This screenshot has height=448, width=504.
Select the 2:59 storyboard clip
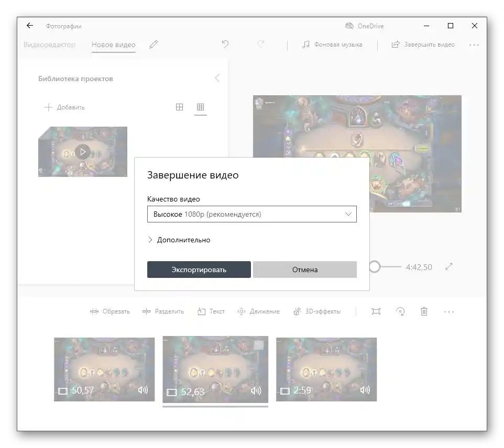[326, 369]
